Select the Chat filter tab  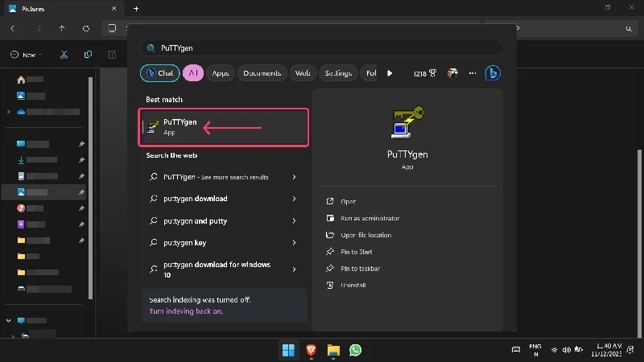(x=159, y=73)
